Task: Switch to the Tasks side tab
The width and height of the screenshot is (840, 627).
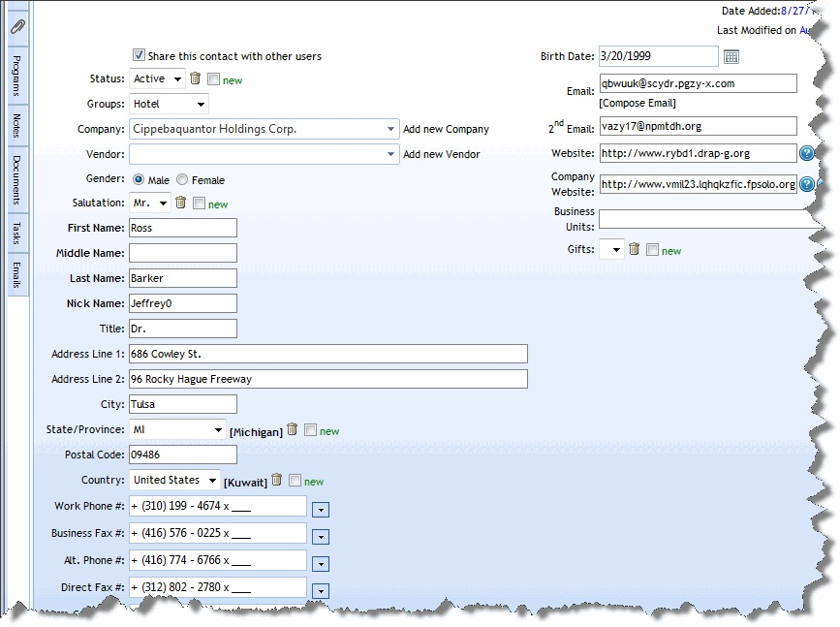Action: tap(17, 234)
